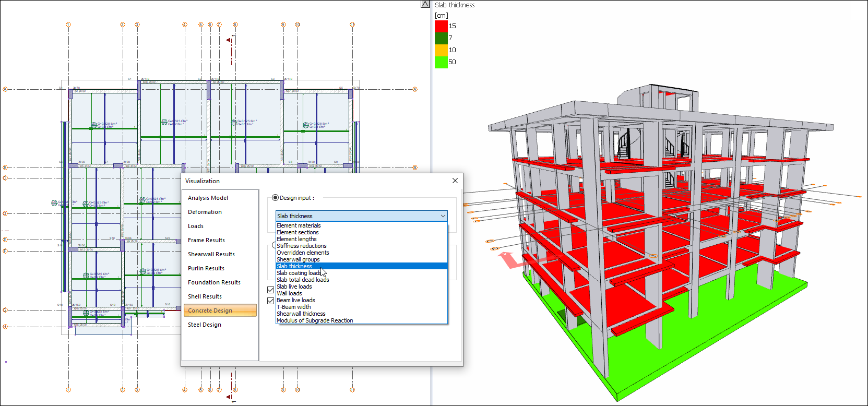868x406 pixels.
Task: Click the red section marker arrow at top of plan
Action: coord(229,40)
